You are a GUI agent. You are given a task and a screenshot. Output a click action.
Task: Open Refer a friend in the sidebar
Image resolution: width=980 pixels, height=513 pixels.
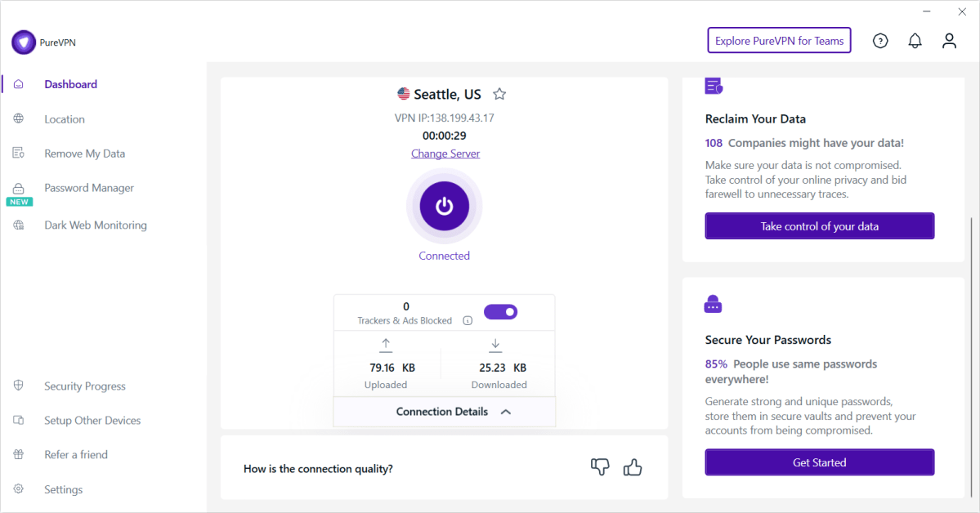[x=76, y=455]
